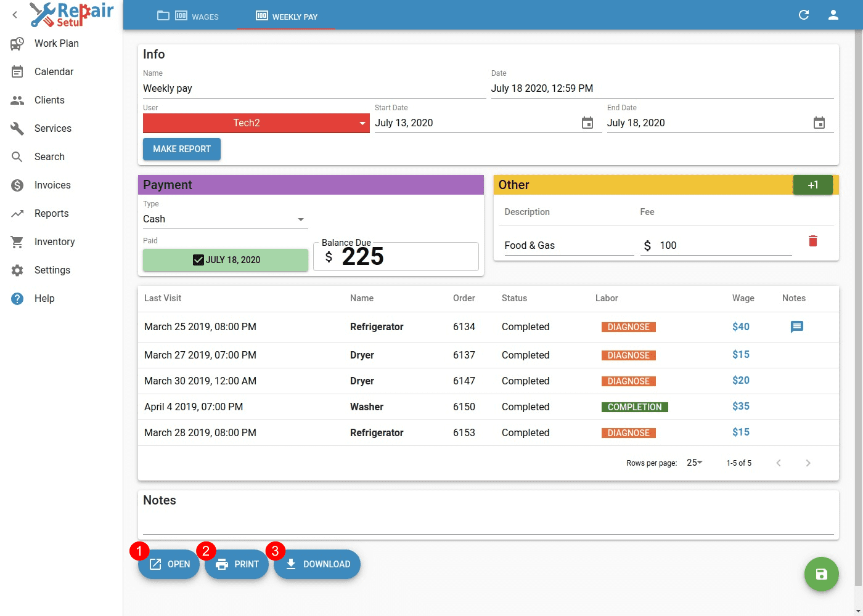
Task: Click the $15 wage for order 6137
Action: [741, 354]
